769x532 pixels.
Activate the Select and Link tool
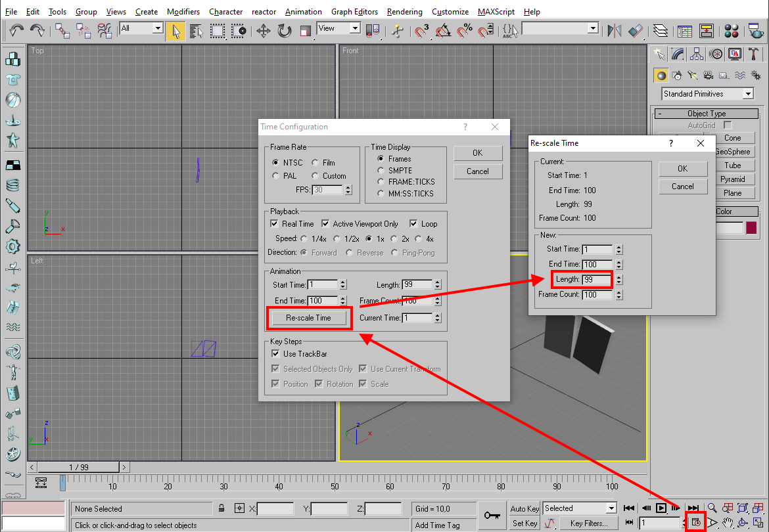tap(62, 30)
